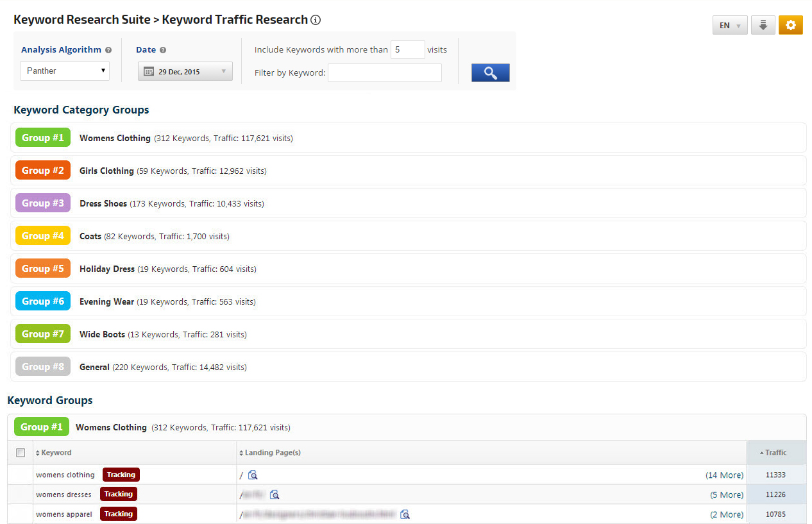Viewport: 812px width, 524px height.
Task: Select the green Group #1 badge
Action: (42, 138)
